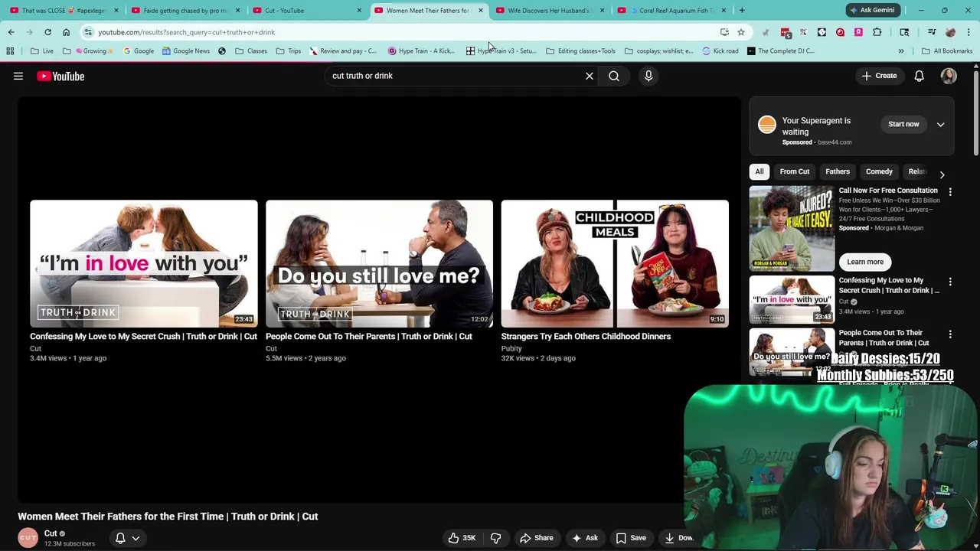
Task: Select the Fathers filter chip
Action: [838, 171]
